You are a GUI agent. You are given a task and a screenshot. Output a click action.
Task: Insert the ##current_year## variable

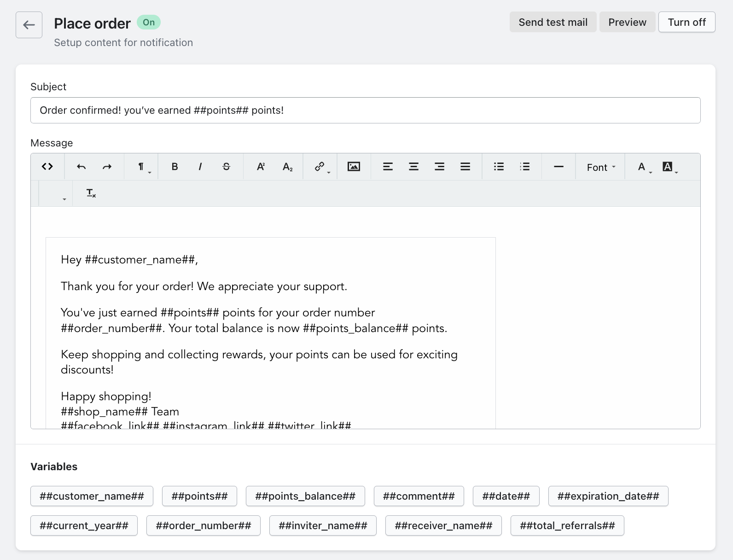click(x=84, y=525)
